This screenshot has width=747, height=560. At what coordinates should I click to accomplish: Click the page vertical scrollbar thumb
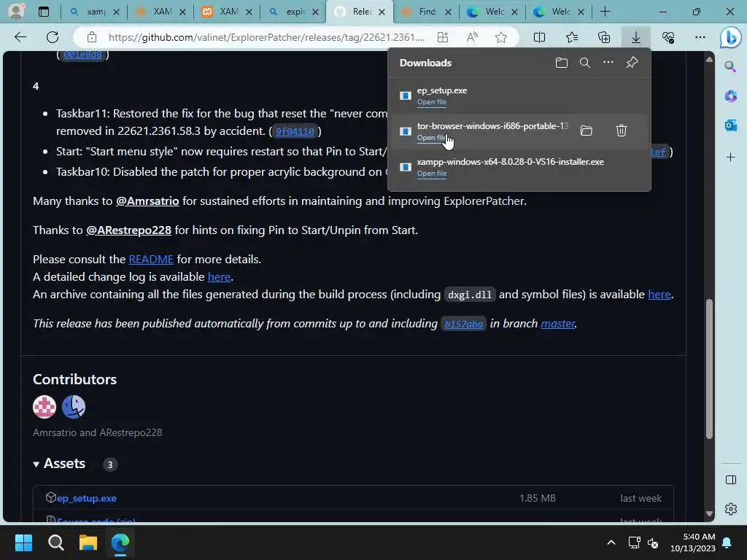click(709, 368)
